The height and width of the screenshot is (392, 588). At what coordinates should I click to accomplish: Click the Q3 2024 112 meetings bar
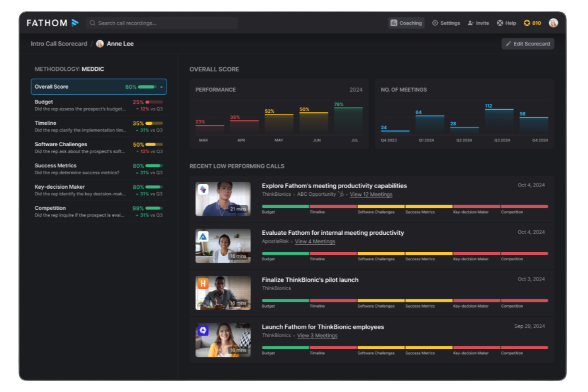[x=499, y=122]
